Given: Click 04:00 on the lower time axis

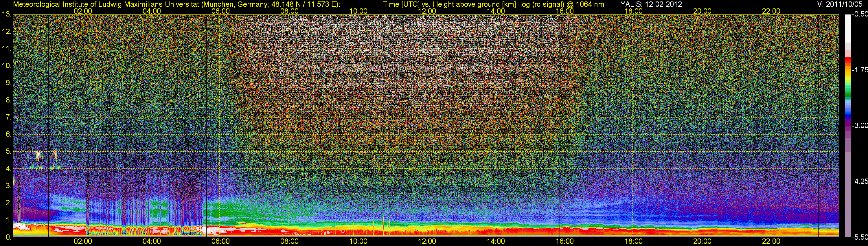Looking at the screenshot, I should [152, 241].
